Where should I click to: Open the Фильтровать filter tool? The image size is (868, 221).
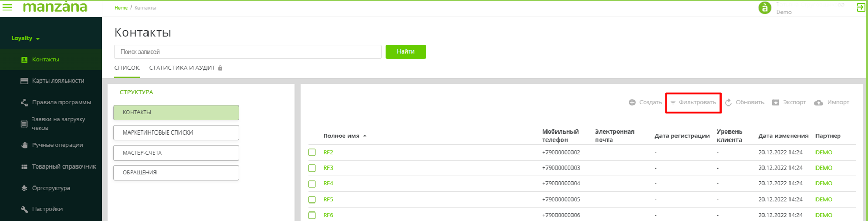(x=693, y=102)
